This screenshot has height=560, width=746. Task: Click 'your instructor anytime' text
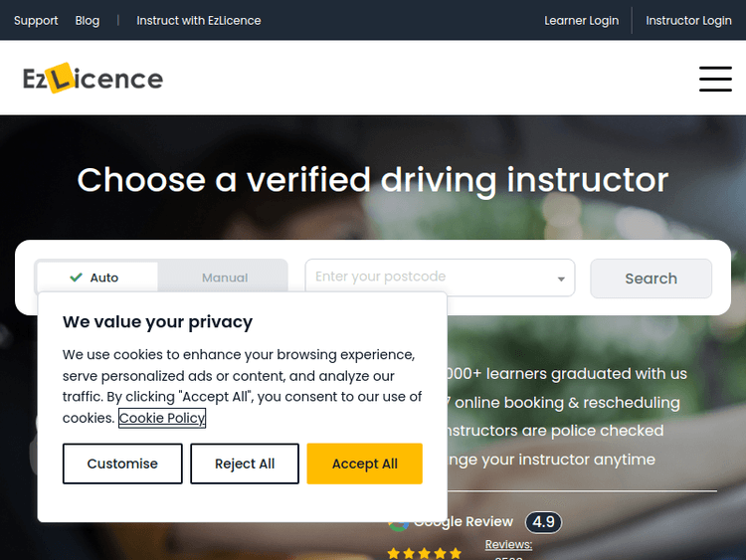click(x=568, y=460)
